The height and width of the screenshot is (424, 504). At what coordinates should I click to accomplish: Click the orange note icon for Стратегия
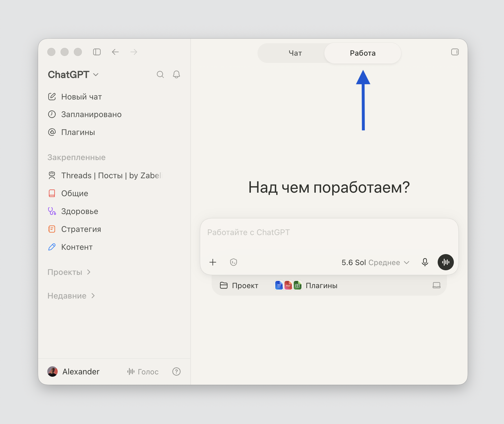(x=52, y=229)
